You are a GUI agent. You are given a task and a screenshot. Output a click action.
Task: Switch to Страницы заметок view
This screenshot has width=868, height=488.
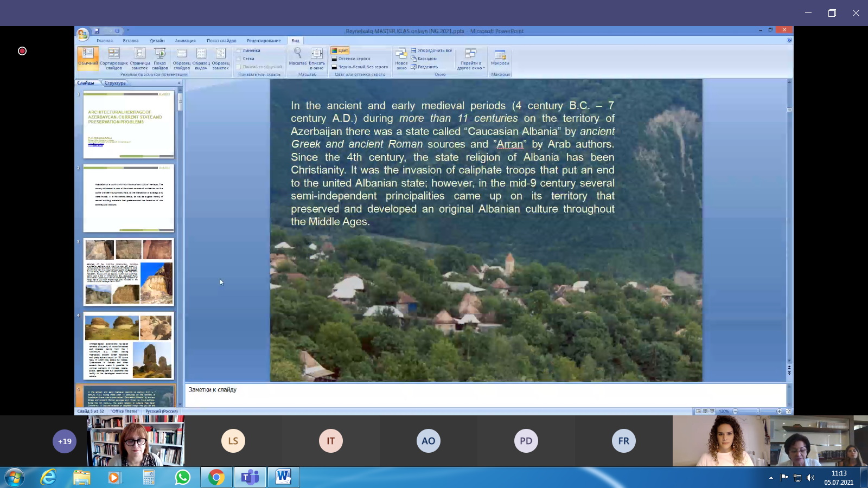coord(139,59)
